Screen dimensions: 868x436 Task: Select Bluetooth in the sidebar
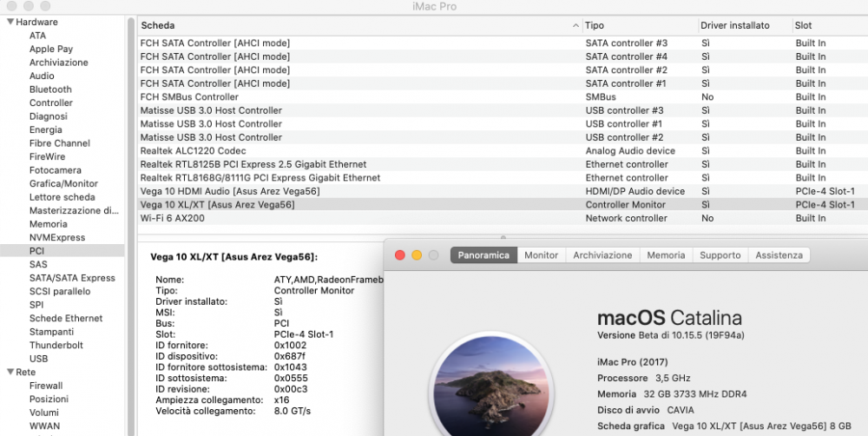[x=50, y=89]
